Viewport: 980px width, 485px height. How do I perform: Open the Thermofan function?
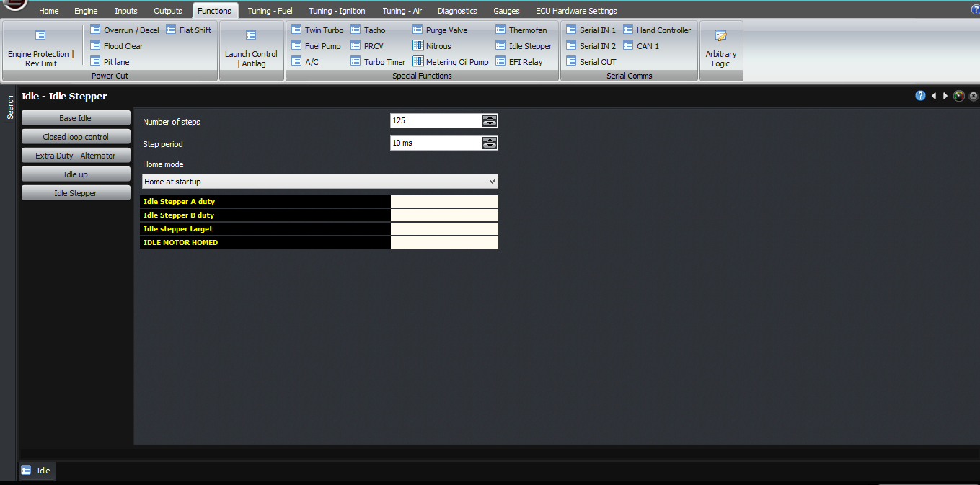(521, 30)
